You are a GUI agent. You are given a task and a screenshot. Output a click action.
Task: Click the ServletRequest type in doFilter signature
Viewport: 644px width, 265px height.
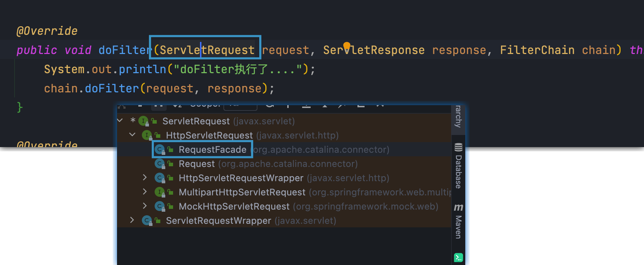point(207,50)
